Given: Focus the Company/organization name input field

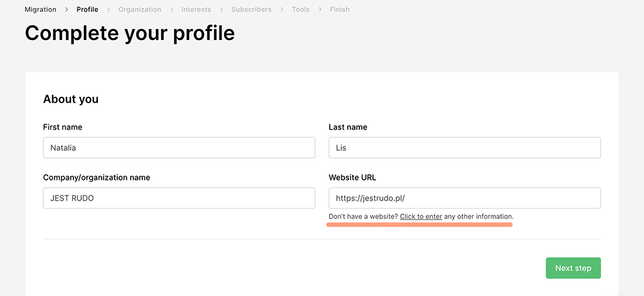Looking at the screenshot, I should (x=179, y=198).
